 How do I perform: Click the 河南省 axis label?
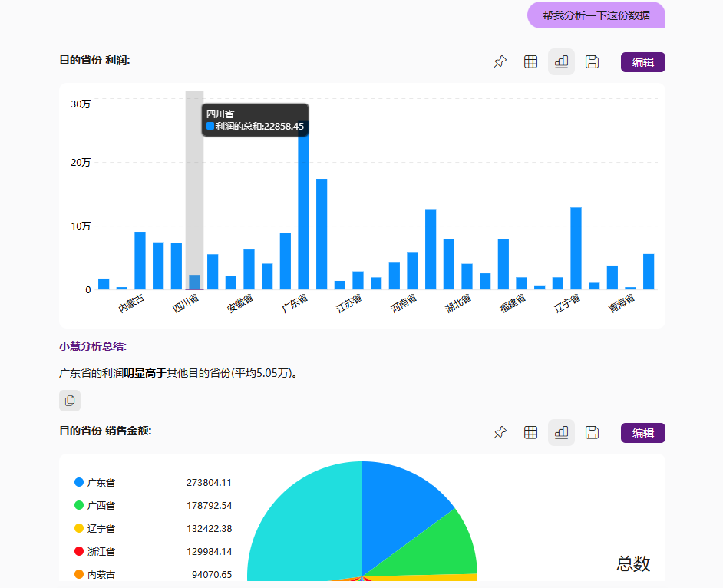(x=404, y=304)
